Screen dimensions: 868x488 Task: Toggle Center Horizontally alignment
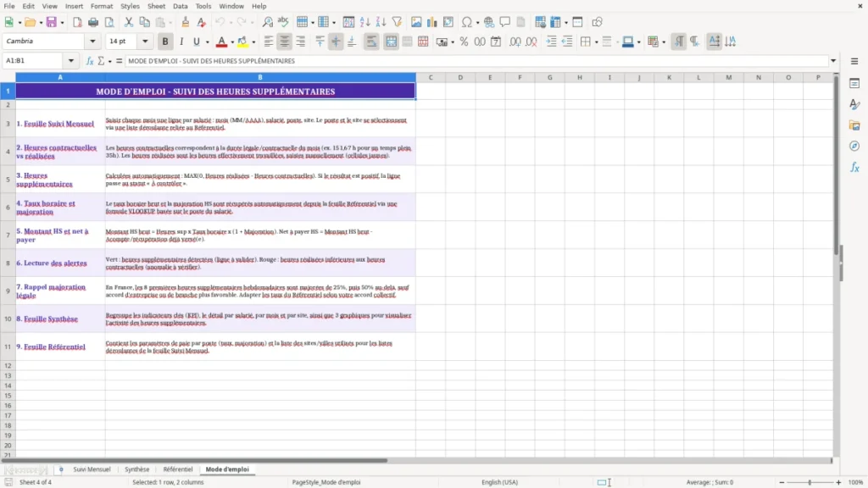(285, 42)
